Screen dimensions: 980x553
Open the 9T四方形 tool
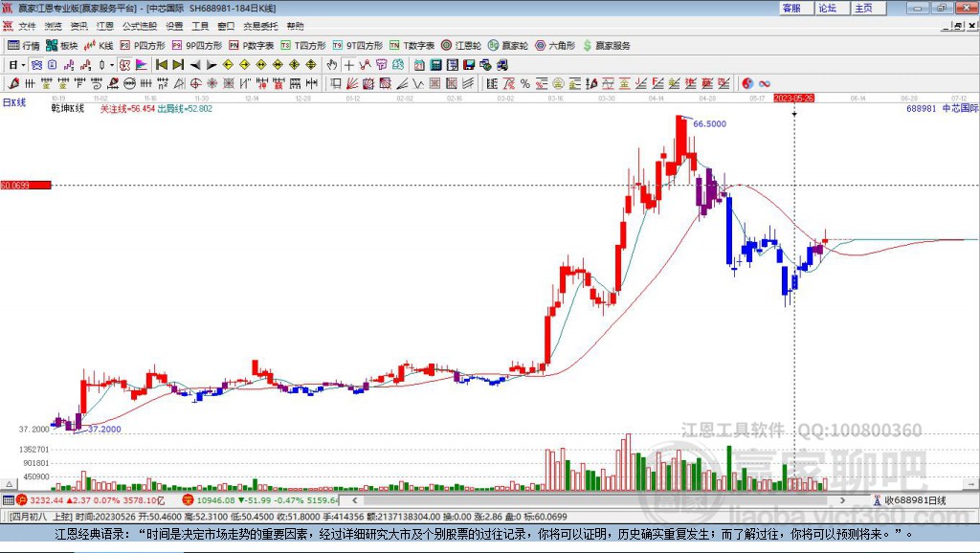click(358, 46)
